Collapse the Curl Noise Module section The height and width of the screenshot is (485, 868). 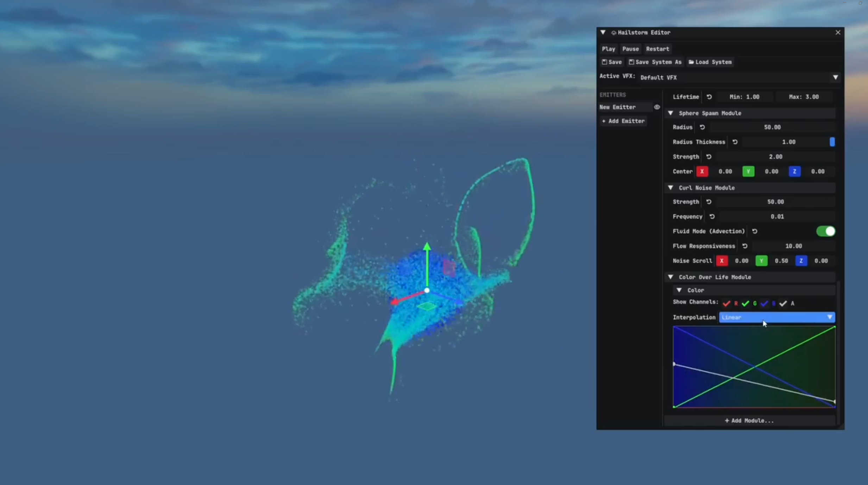tap(671, 188)
